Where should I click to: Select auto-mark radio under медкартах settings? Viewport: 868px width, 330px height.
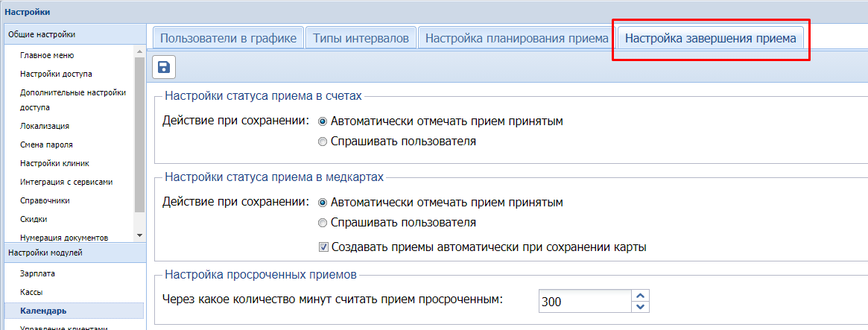tap(323, 203)
